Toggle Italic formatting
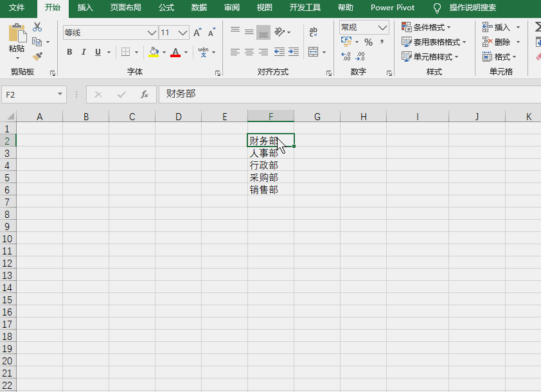 pyautogui.click(x=84, y=52)
